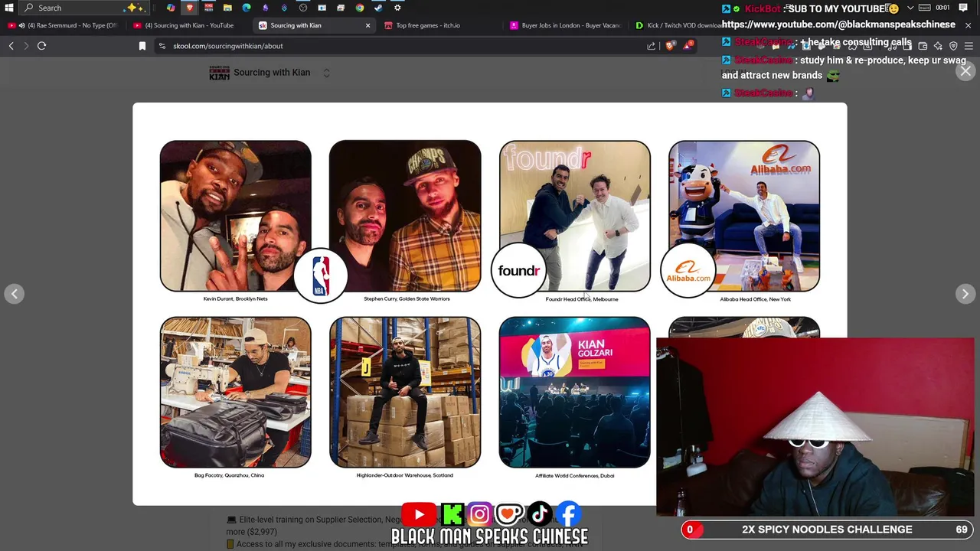980x551 pixels.
Task: Open the Windows Start menu
Action: tap(9, 8)
